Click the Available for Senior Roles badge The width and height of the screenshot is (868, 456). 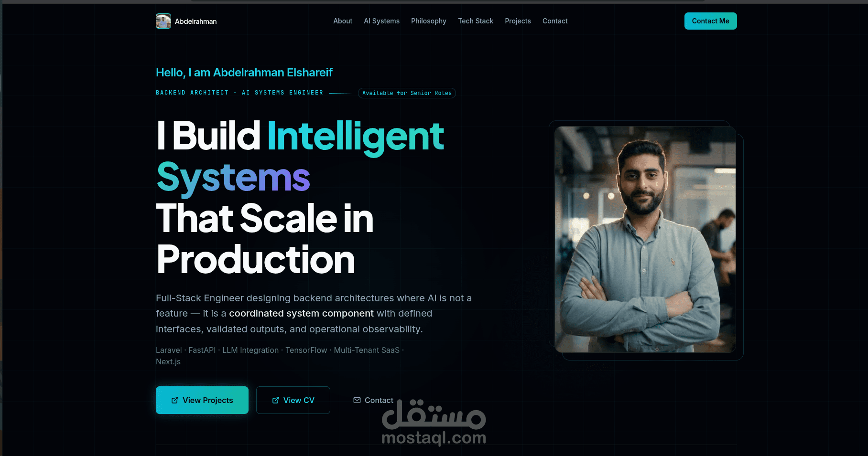pyautogui.click(x=407, y=93)
